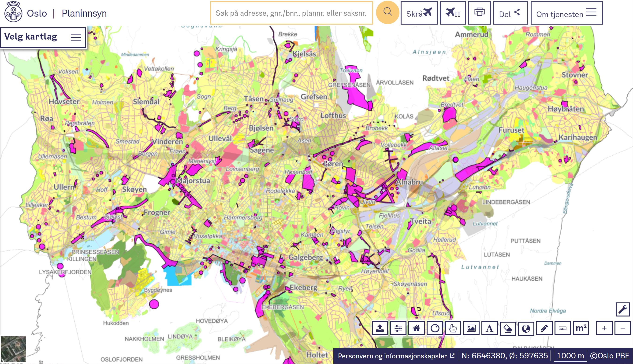
Task: Select the text annotation A tool
Action: coord(489,328)
